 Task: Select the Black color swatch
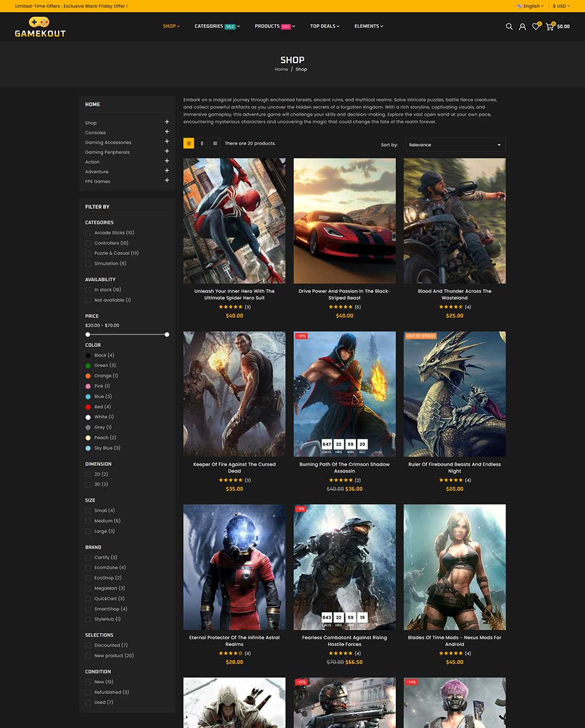88,356
